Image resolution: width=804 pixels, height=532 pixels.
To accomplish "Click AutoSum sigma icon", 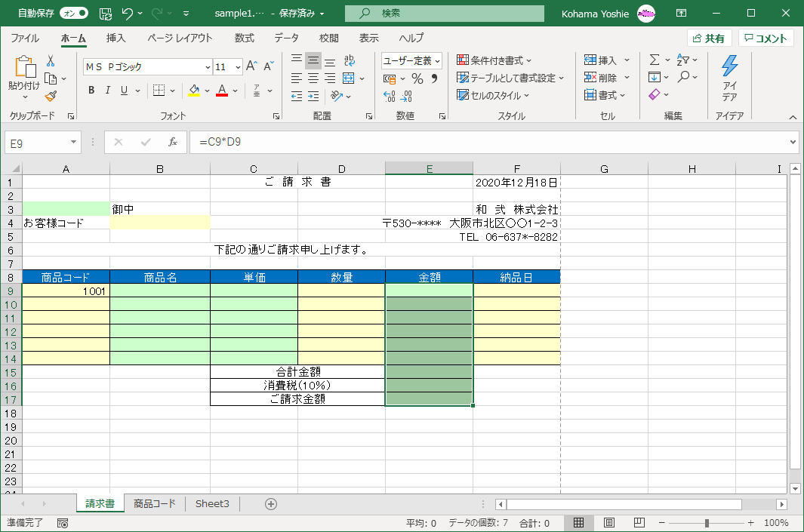I will pos(655,60).
